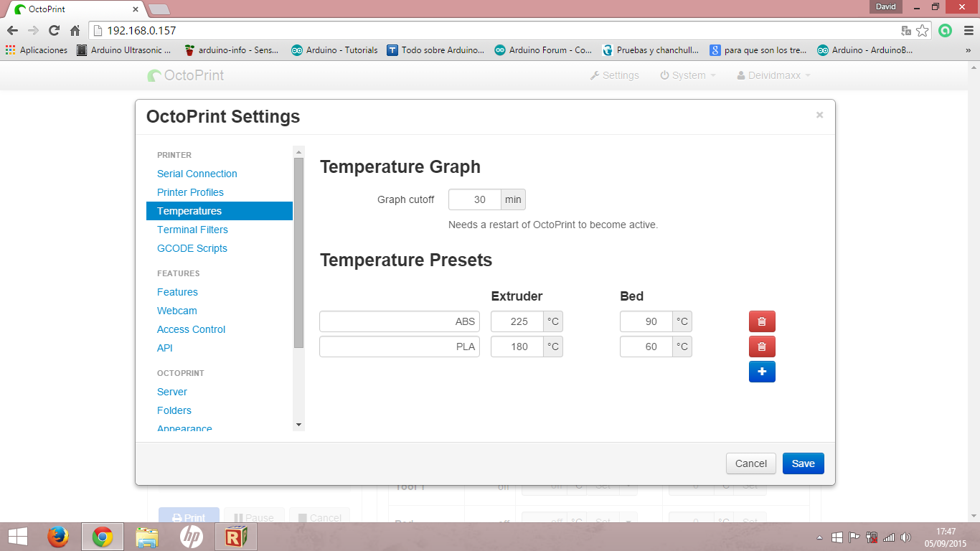
Task: Edit ABS bed temperature field
Action: point(646,321)
